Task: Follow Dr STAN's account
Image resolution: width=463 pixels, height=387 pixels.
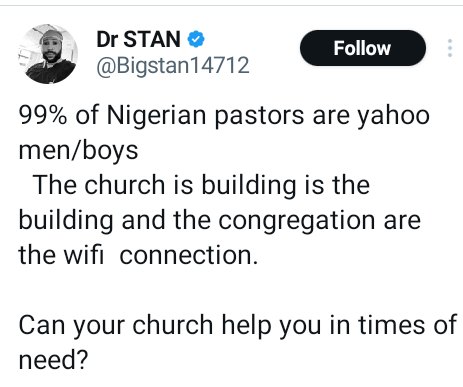Action: 363,48
